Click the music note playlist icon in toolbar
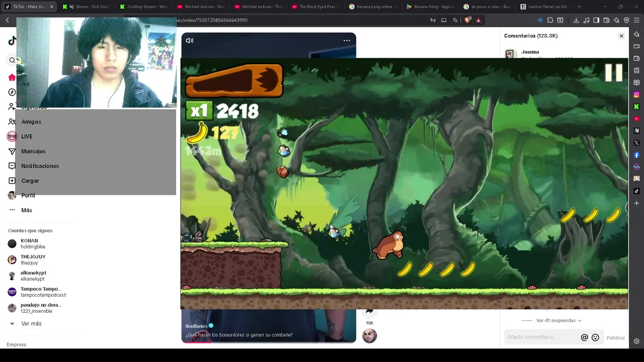Viewport: 644px width, 362px height. tap(587, 20)
